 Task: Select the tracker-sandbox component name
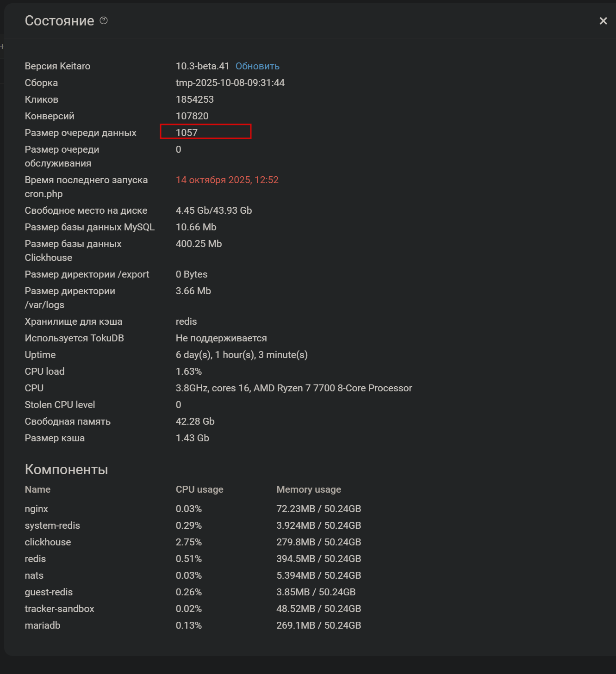tap(59, 609)
